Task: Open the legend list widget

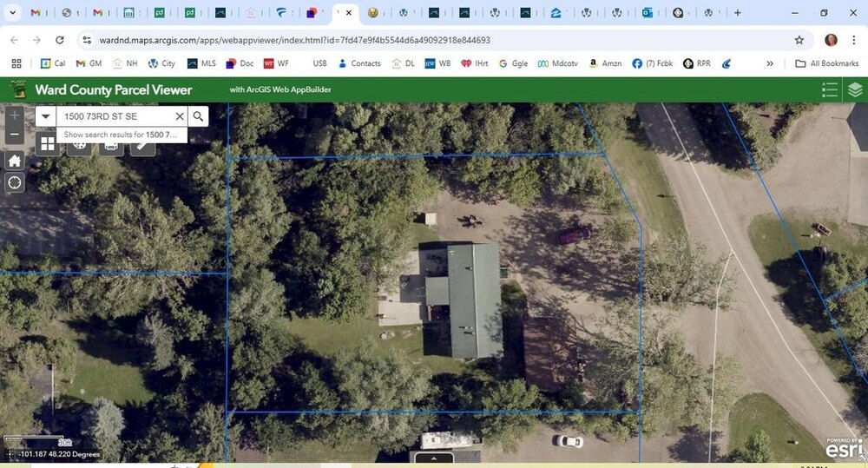Action: [830, 89]
